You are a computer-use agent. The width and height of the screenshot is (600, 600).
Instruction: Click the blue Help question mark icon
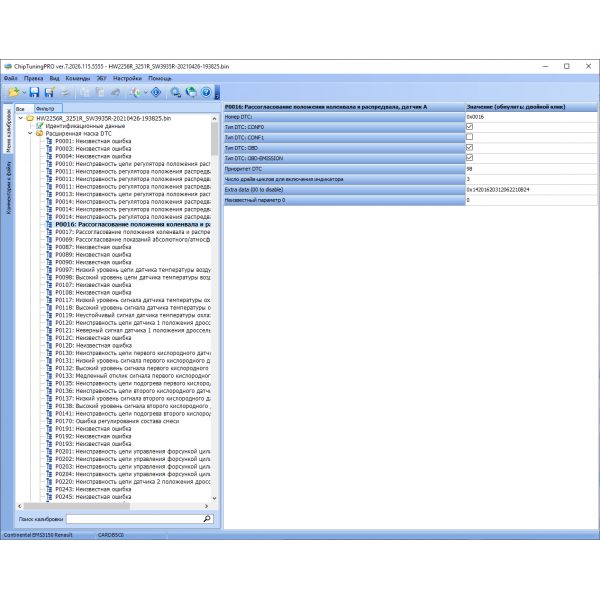point(205,92)
